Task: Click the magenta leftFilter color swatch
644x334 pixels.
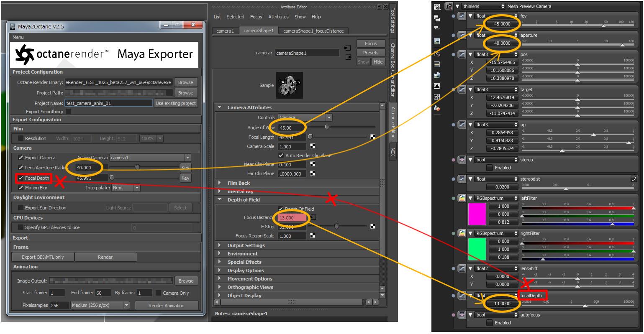Action: [477, 214]
